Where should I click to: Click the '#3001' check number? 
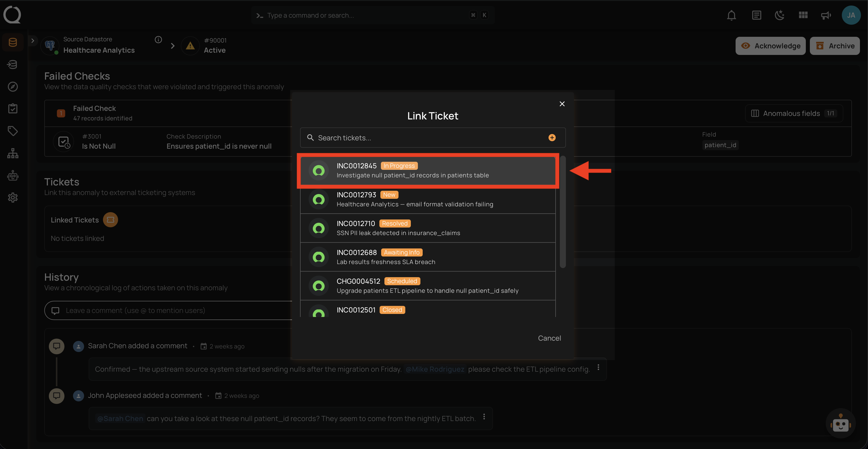[x=92, y=136]
